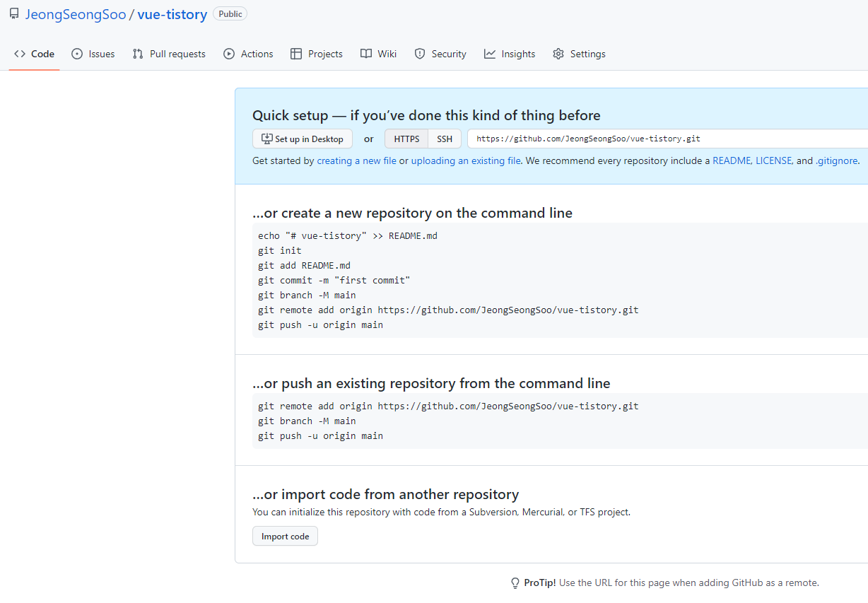Open the .gitignore recommendation link
The width and height of the screenshot is (868, 603).
[837, 160]
